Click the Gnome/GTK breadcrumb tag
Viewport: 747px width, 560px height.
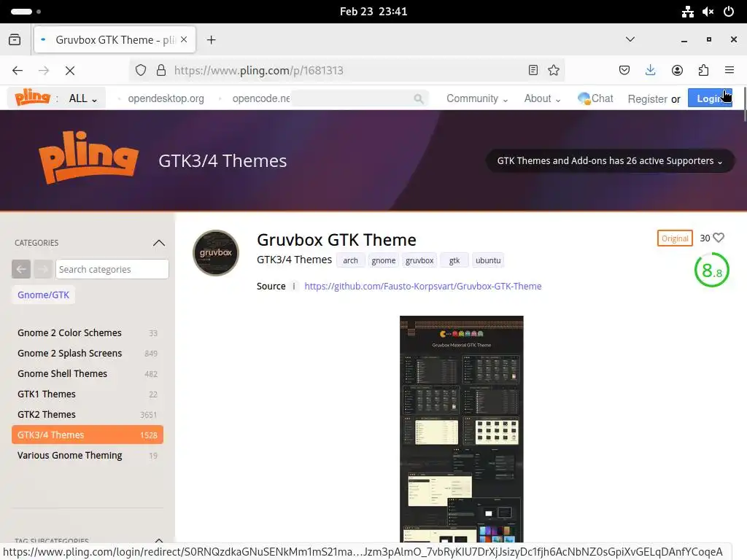[43, 295]
